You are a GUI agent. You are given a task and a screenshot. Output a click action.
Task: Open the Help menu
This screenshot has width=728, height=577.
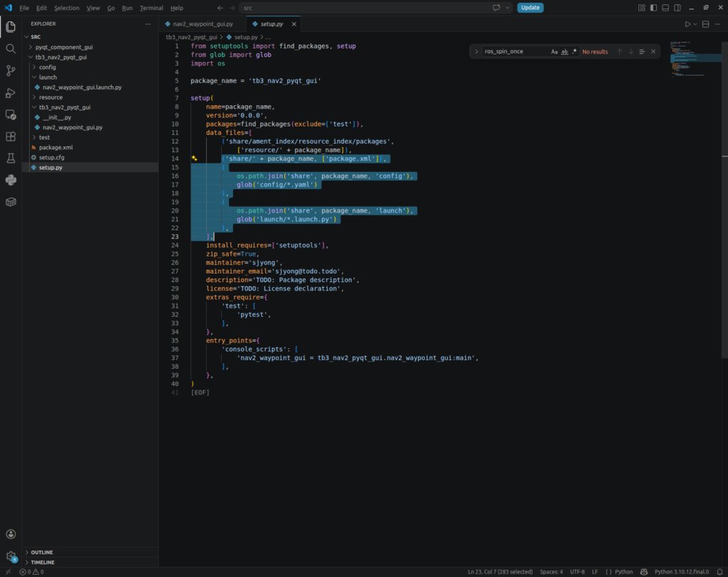[x=177, y=8]
